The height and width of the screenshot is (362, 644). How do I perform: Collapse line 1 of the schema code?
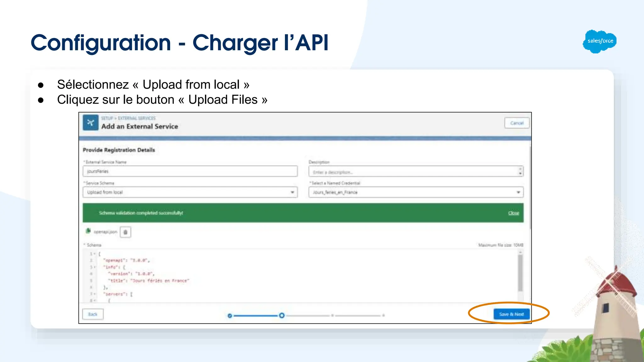(95, 254)
